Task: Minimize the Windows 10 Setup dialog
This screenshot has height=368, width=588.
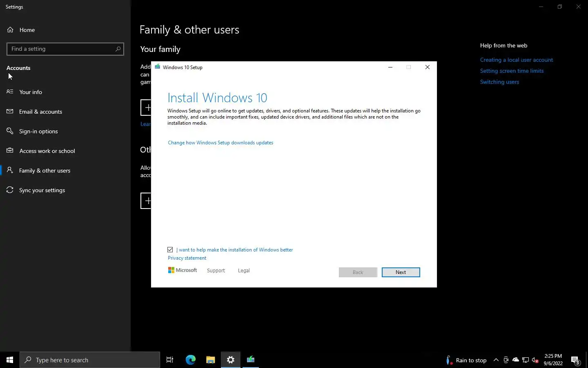Action: (x=390, y=67)
